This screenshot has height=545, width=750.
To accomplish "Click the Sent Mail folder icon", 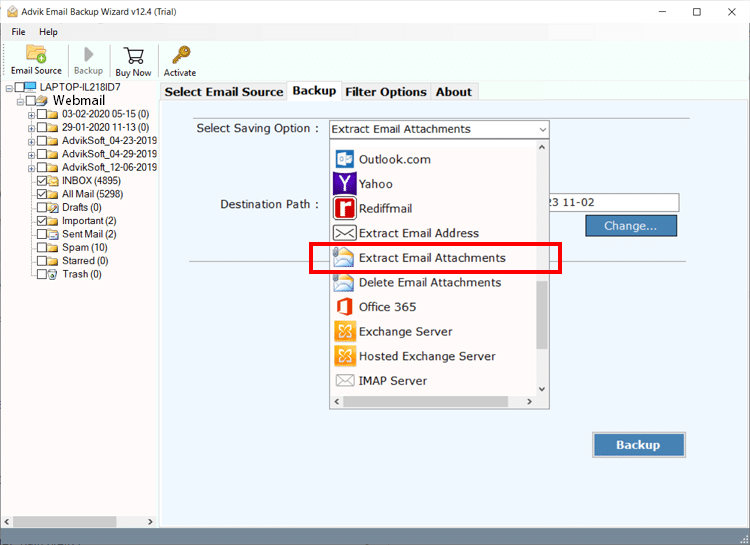I will click(x=53, y=234).
